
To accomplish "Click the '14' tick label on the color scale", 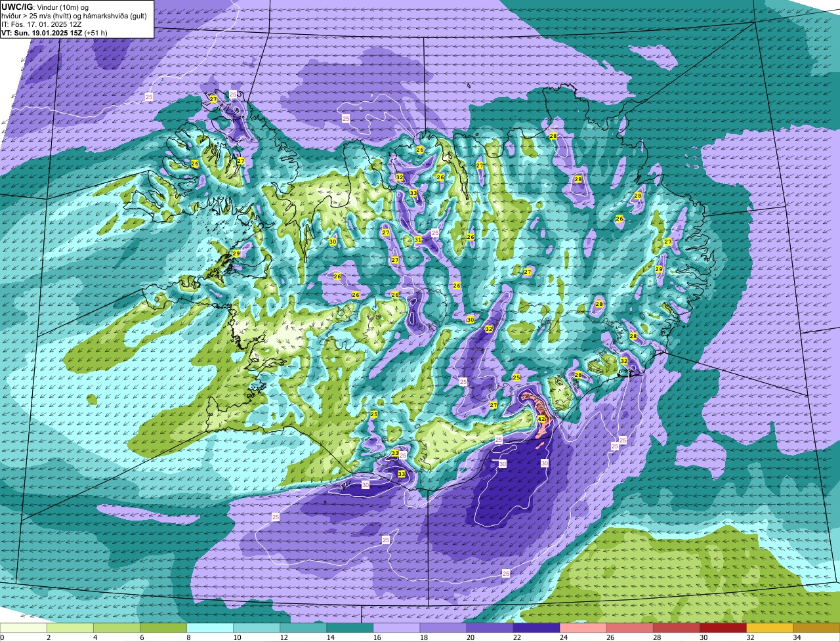I will 330,637.
